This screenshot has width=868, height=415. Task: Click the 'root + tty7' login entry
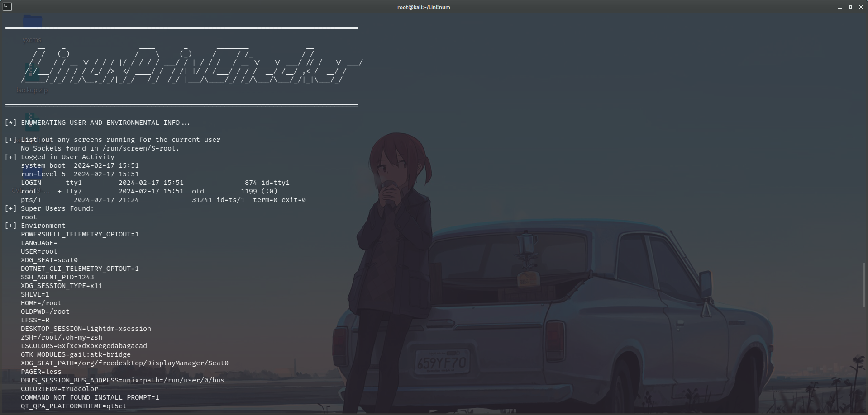149,191
